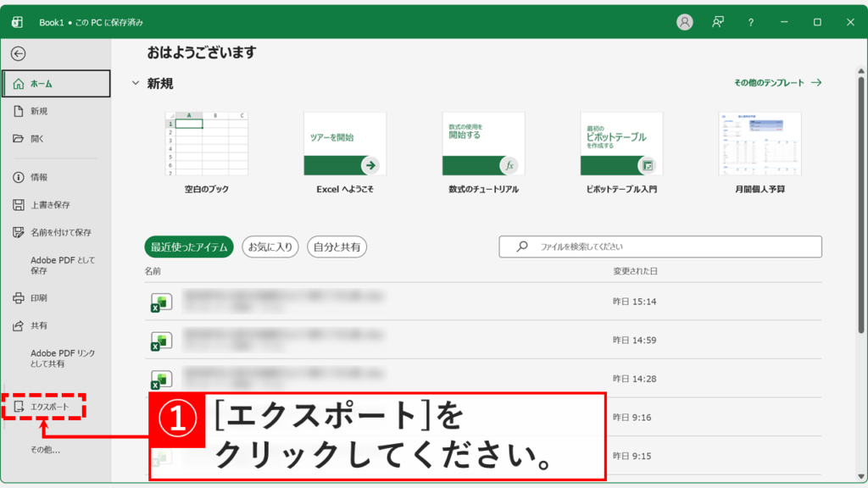This screenshot has height=488, width=868.
Task: Open help question mark icon
Action: (751, 23)
